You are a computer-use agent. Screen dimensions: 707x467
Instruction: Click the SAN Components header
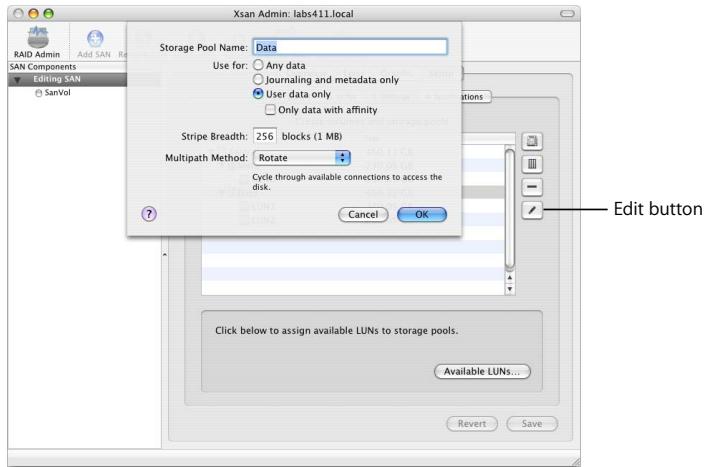pyautogui.click(x=68, y=67)
